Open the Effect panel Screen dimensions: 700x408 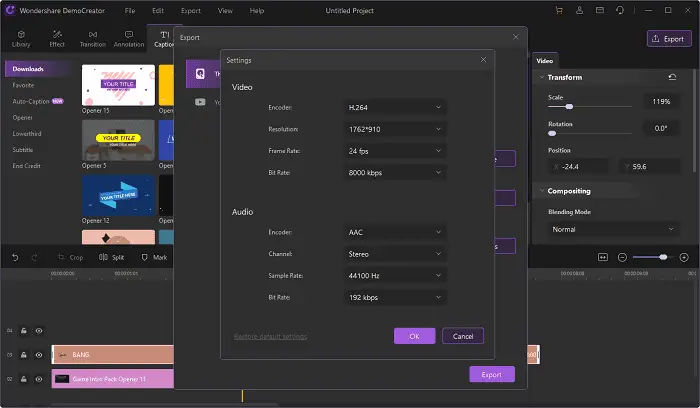point(57,39)
